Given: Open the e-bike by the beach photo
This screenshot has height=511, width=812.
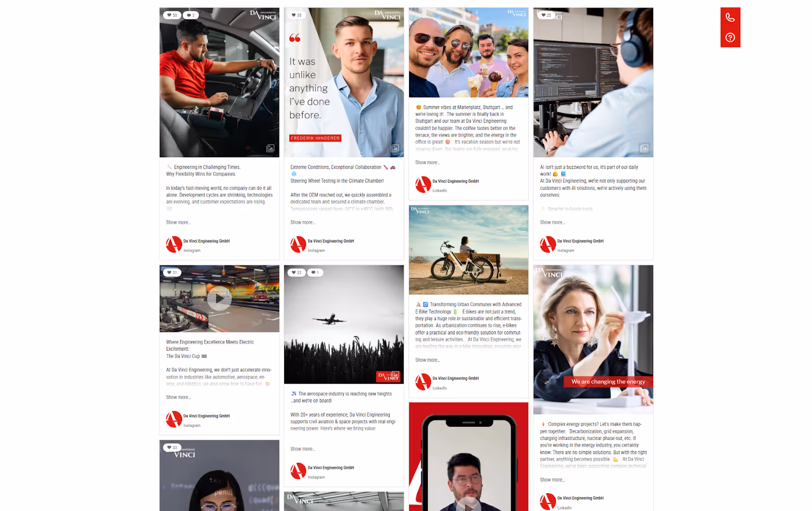Looking at the screenshot, I should (468, 250).
